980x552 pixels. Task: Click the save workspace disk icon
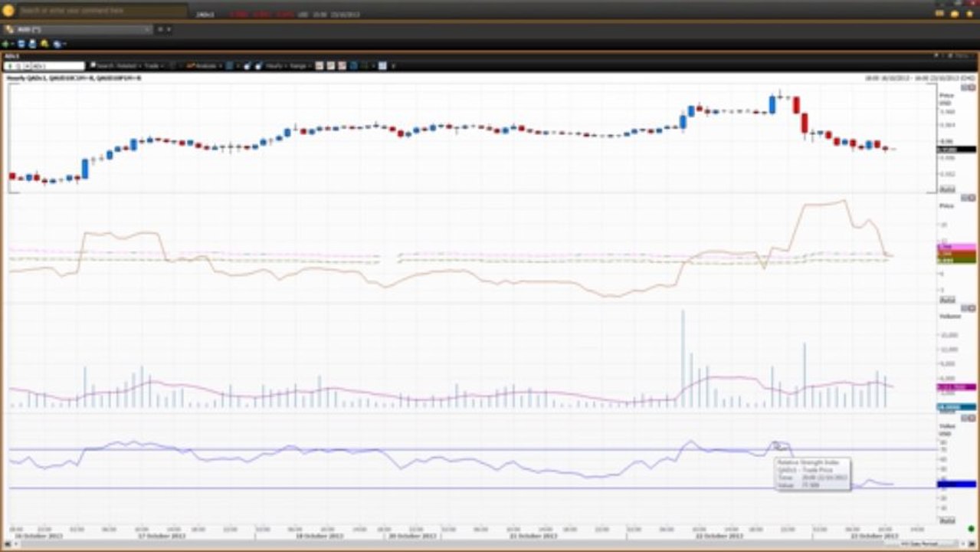point(21,44)
